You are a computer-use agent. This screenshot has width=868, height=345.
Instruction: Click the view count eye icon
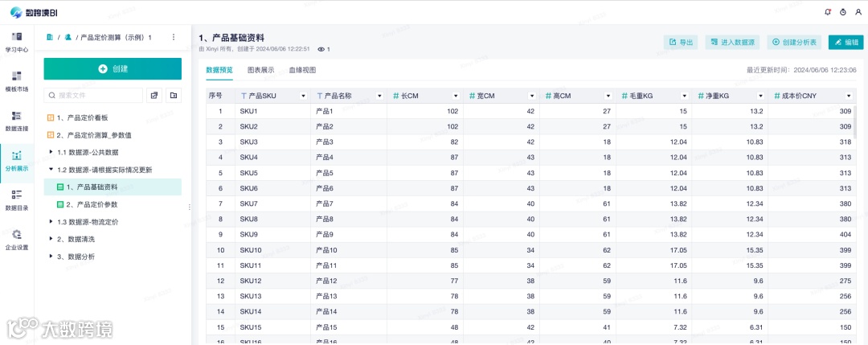[x=321, y=49]
